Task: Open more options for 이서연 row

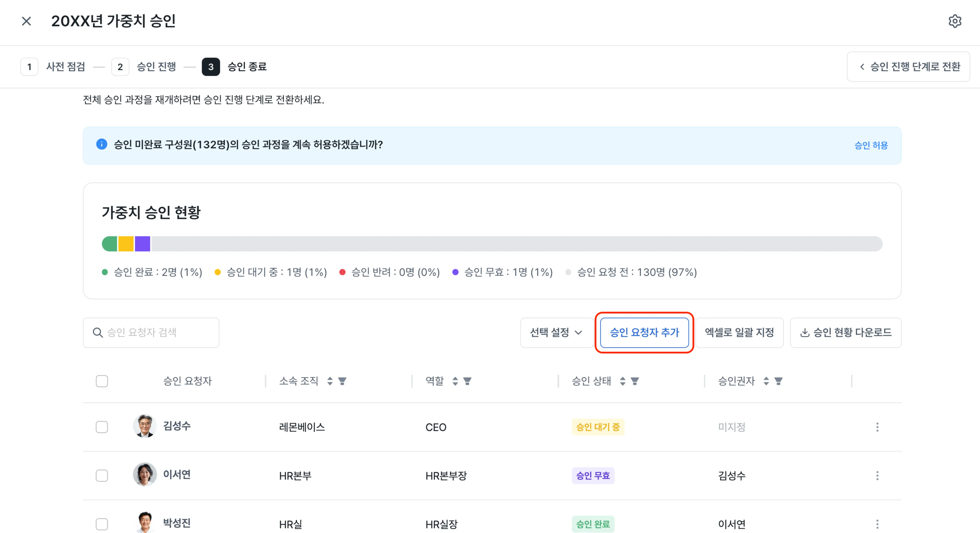Action: tap(877, 476)
